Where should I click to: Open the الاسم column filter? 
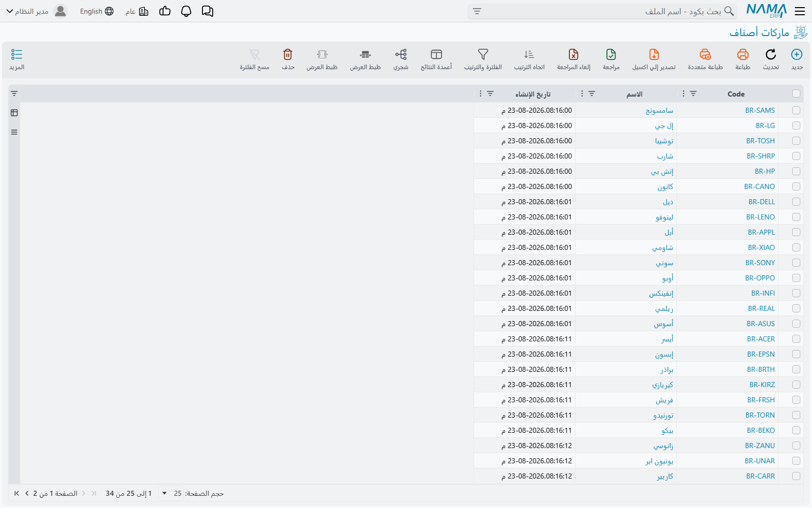(592, 93)
